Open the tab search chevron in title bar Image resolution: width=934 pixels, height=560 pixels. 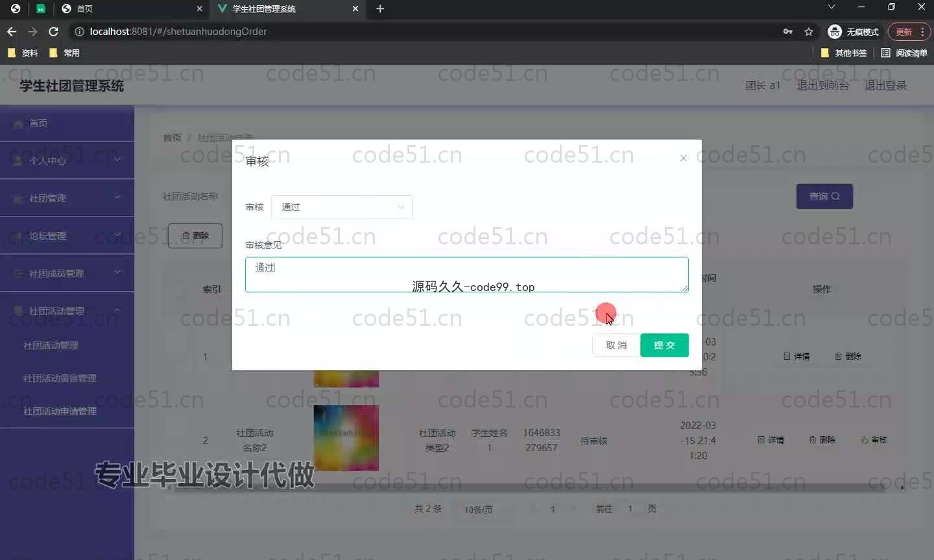coord(832,7)
